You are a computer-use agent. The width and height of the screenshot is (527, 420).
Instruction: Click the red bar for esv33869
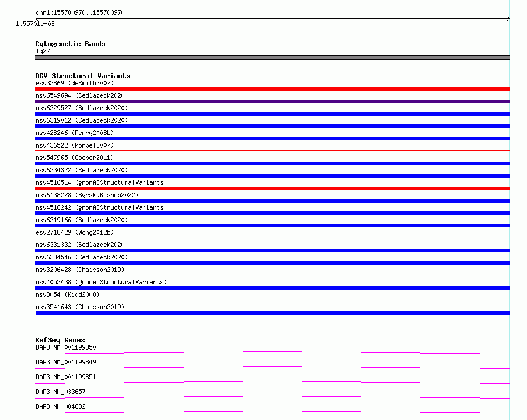tap(272, 89)
